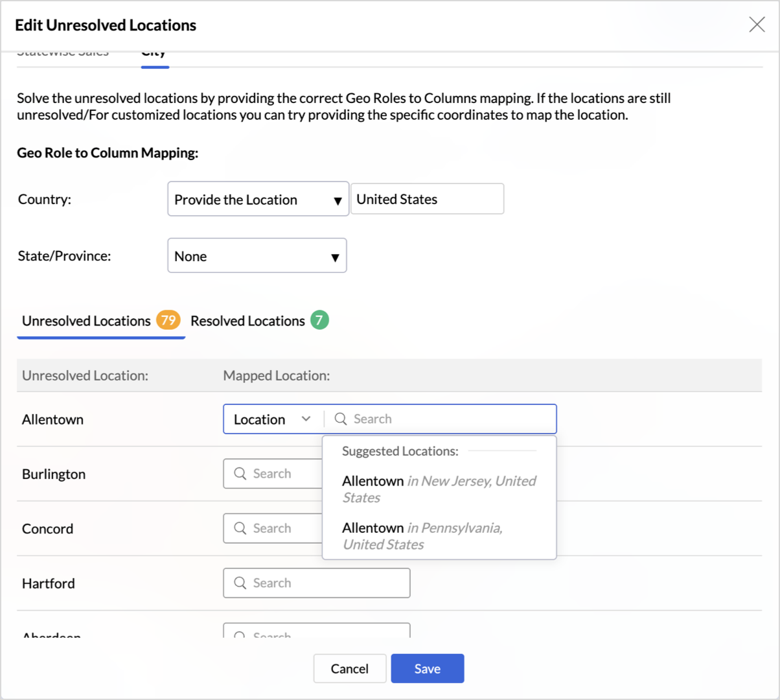Click the United States country text field
The width and height of the screenshot is (780, 700).
click(x=427, y=200)
